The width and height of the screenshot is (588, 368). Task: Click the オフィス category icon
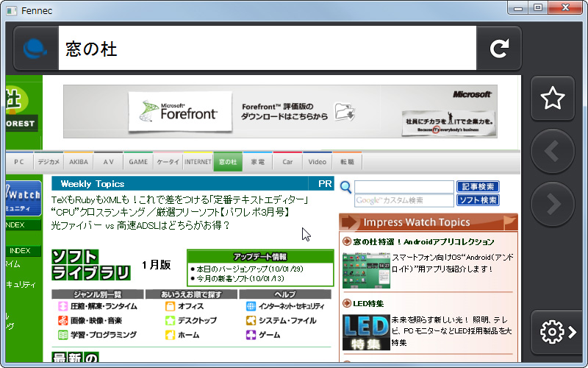[x=170, y=306]
